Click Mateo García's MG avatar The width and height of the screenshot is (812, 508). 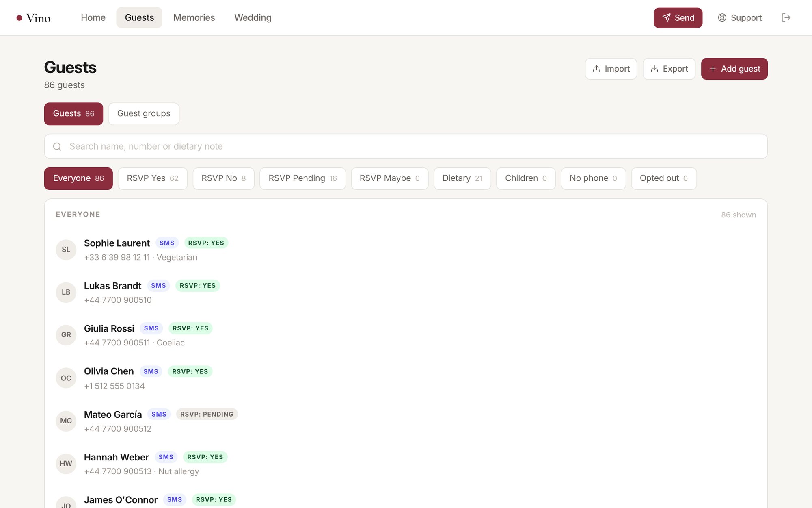click(x=66, y=421)
